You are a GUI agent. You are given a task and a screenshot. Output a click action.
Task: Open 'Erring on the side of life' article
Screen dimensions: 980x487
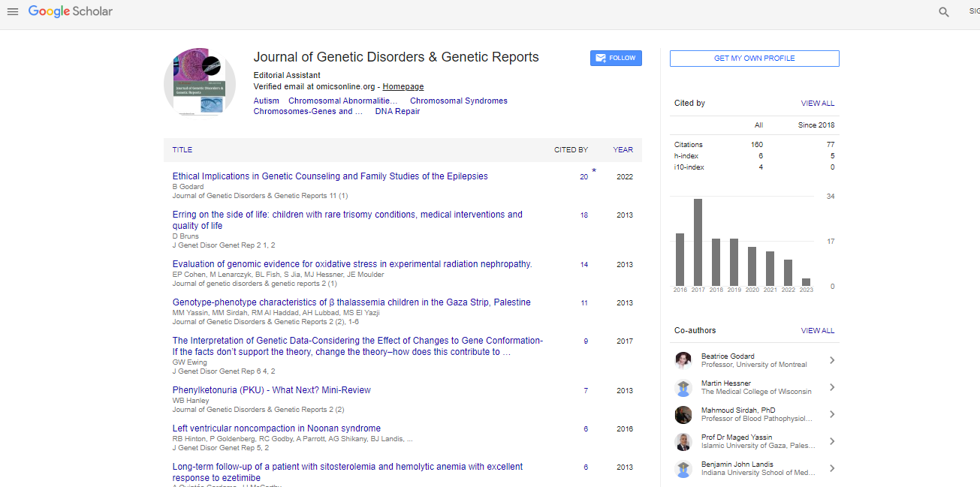point(348,220)
